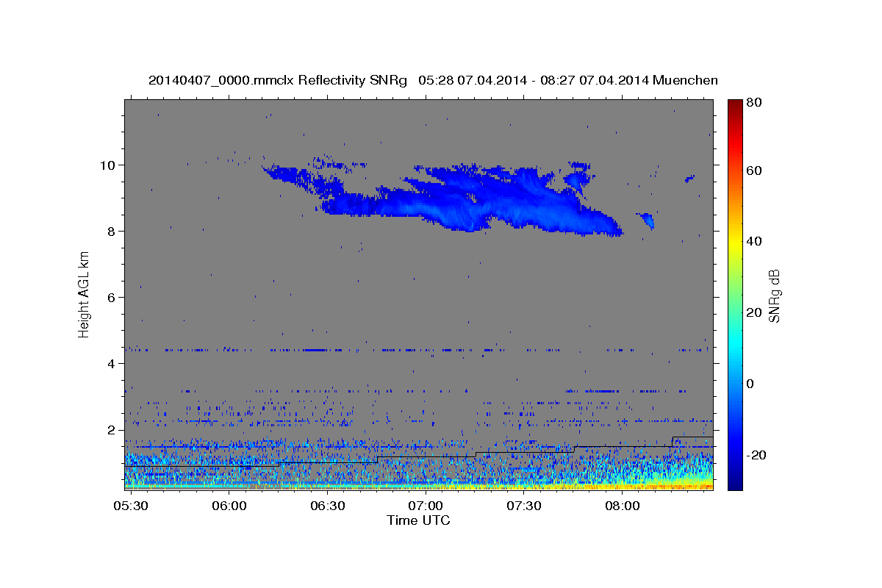Click the colorbar value 0
Screen dimensions: 882x588
coord(750,384)
